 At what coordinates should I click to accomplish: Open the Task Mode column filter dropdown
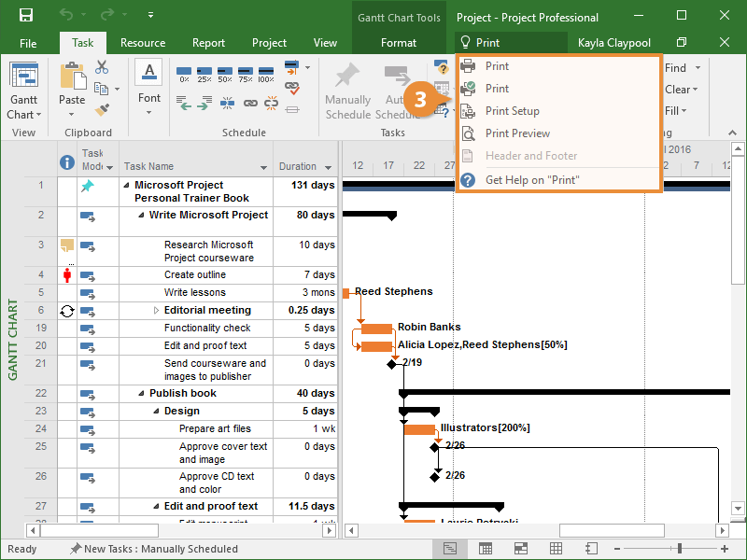point(109,167)
